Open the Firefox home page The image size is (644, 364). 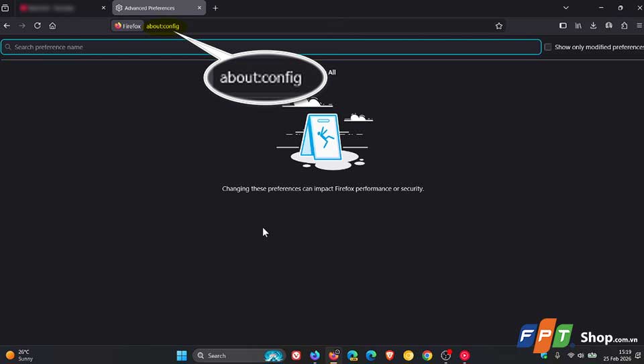52,26
